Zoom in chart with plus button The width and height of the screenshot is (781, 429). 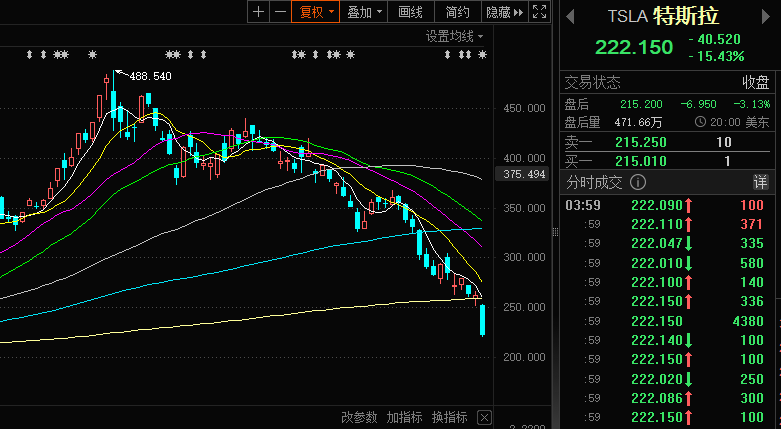click(x=258, y=12)
